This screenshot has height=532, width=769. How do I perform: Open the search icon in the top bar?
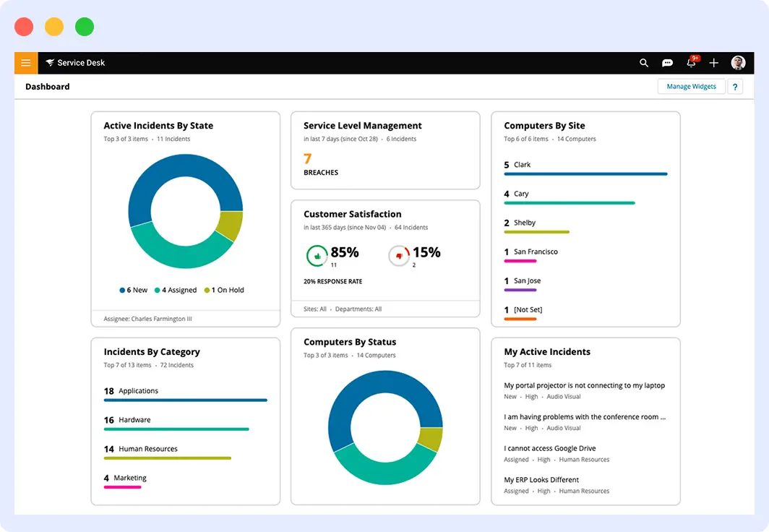click(643, 63)
